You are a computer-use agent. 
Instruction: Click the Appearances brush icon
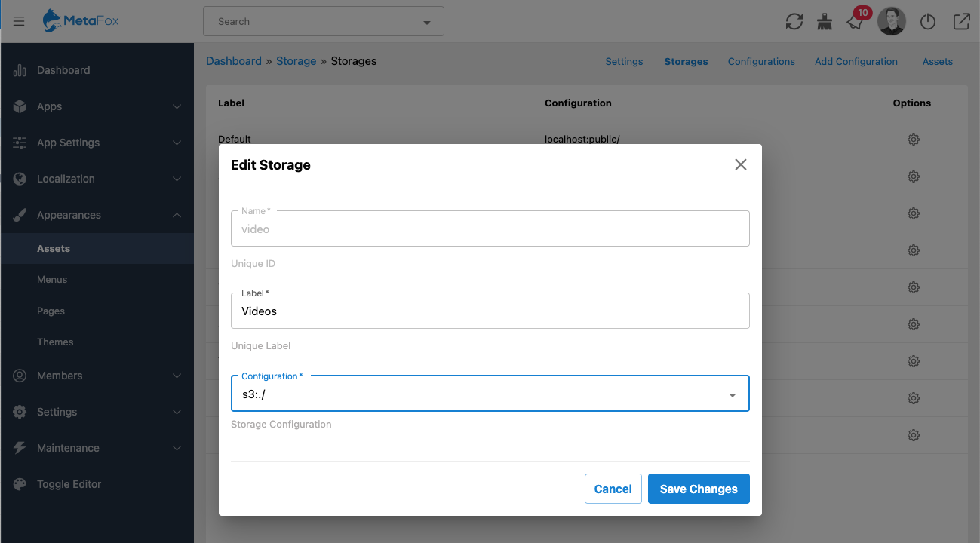coord(20,215)
